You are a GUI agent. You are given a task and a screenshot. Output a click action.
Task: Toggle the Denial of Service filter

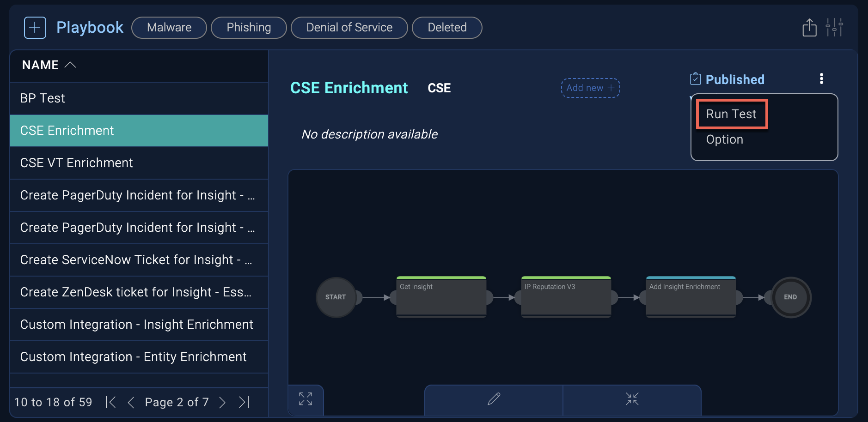[x=349, y=28]
